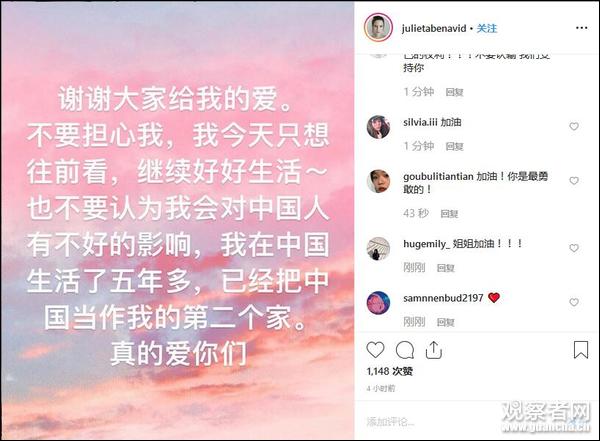Open samnnenbud2197's purple avatar
Image resolution: width=600 pixels, height=441 pixels.
(x=378, y=303)
